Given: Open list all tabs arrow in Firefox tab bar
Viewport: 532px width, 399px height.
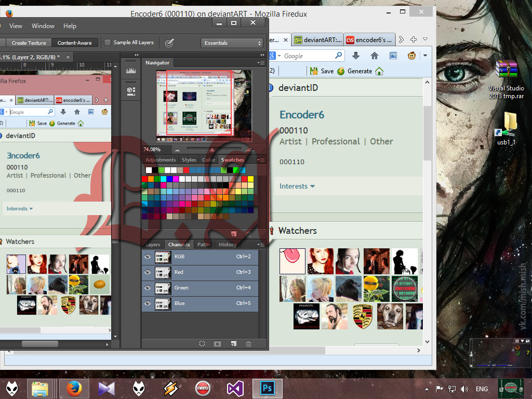Looking at the screenshot, I should click(x=425, y=39).
